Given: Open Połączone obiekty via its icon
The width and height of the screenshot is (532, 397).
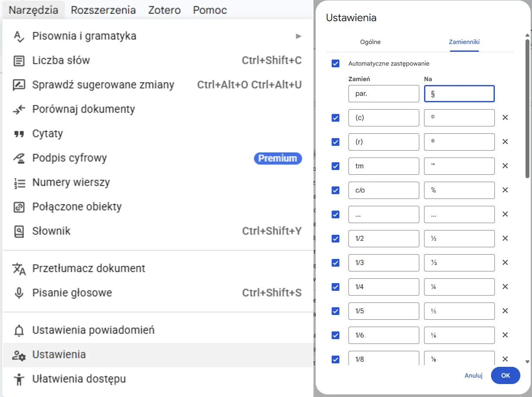Looking at the screenshot, I should tap(18, 206).
